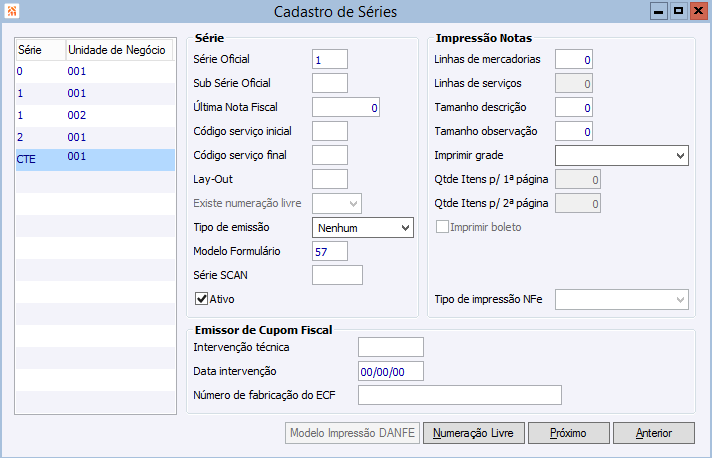Click the Série column header
This screenshot has height=458, width=712.
pos(40,50)
